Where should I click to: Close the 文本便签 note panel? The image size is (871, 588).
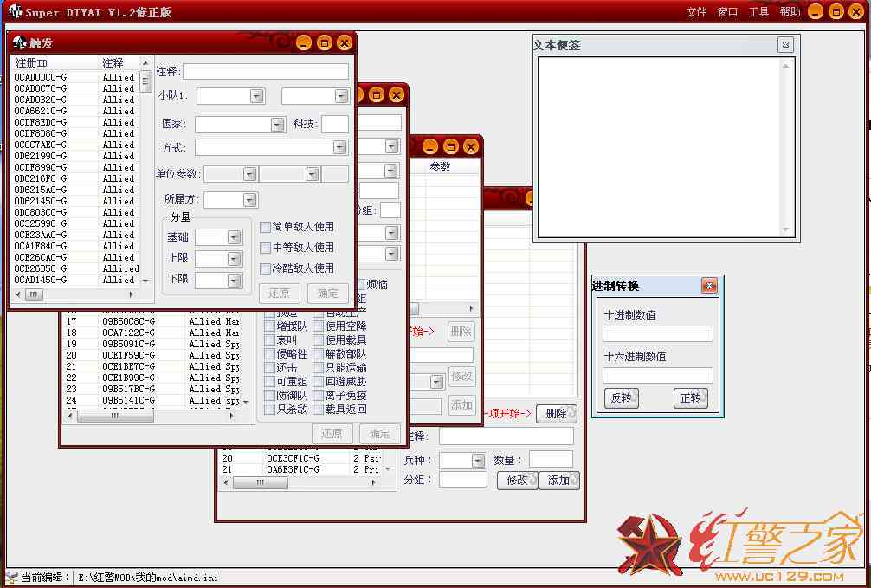[x=785, y=44]
